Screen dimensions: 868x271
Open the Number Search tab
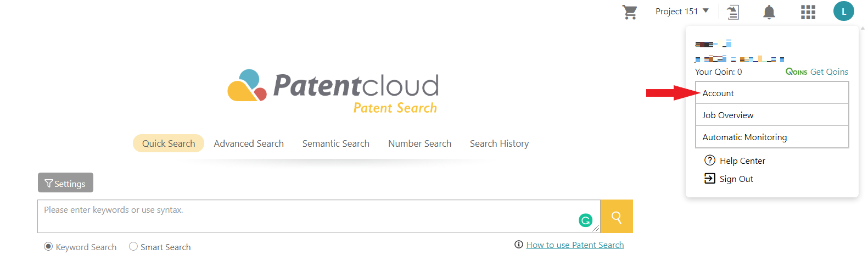point(420,143)
